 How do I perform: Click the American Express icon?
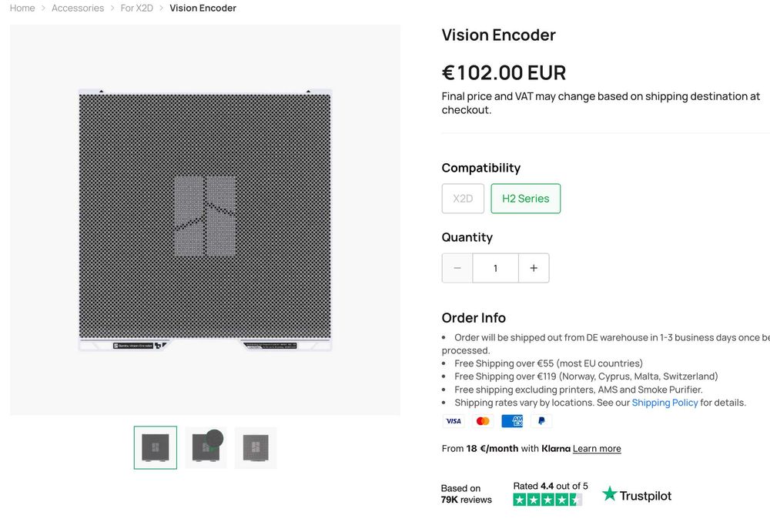coord(512,421)
